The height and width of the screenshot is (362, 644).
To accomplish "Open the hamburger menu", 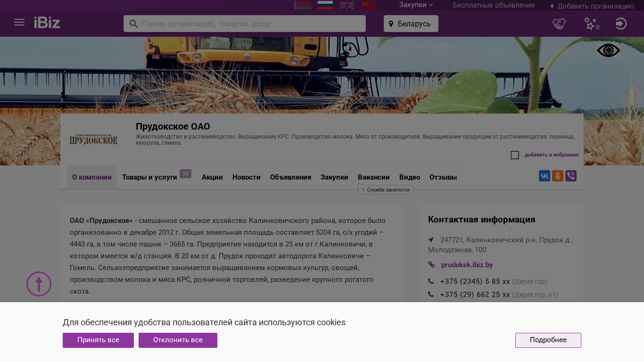I will coord(19,22).
